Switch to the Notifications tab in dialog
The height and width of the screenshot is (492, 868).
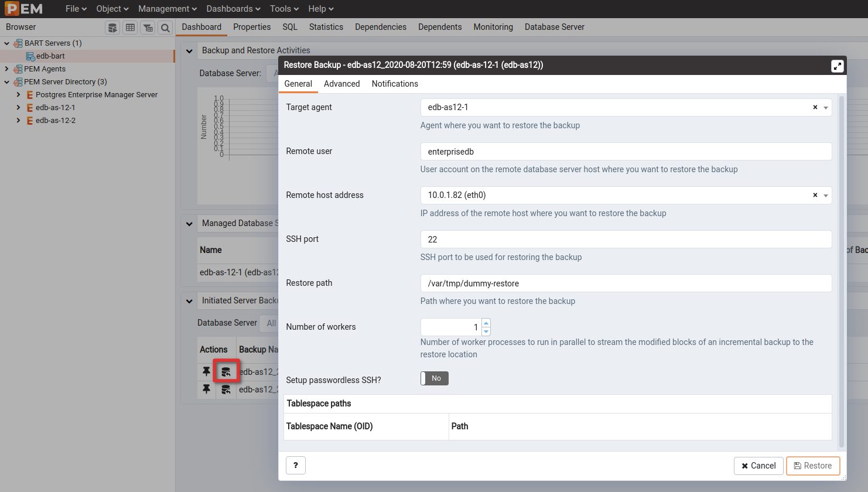(395, 84)
